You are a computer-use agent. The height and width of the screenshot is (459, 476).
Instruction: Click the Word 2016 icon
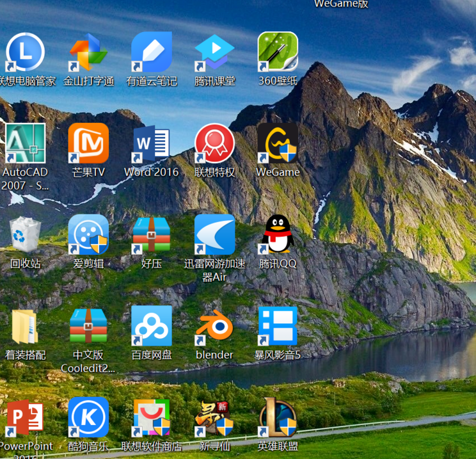(152, 145)
